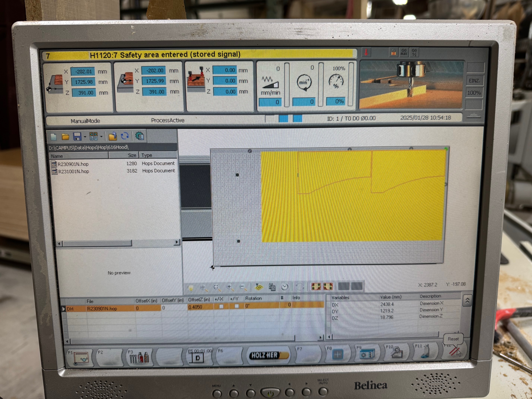Open the yellow folder icon in file toolbar
The image size is (532, 399).
pos(65,137)
